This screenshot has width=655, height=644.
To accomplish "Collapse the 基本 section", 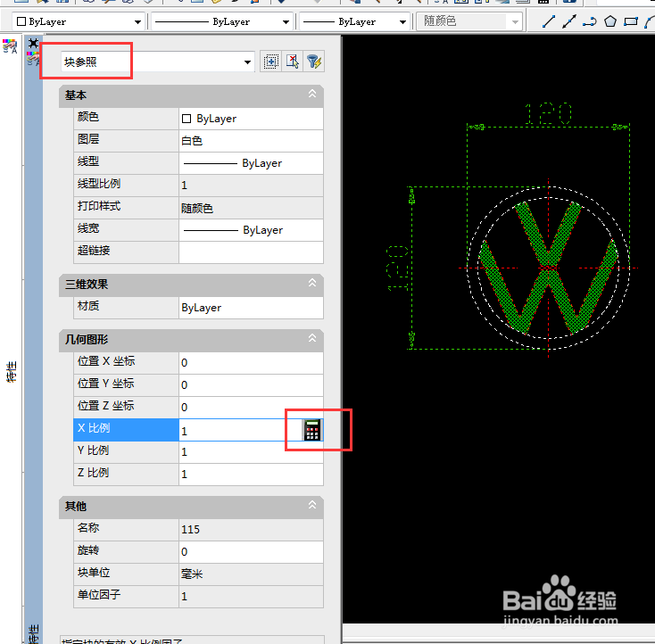I will [x=312, y=94].
